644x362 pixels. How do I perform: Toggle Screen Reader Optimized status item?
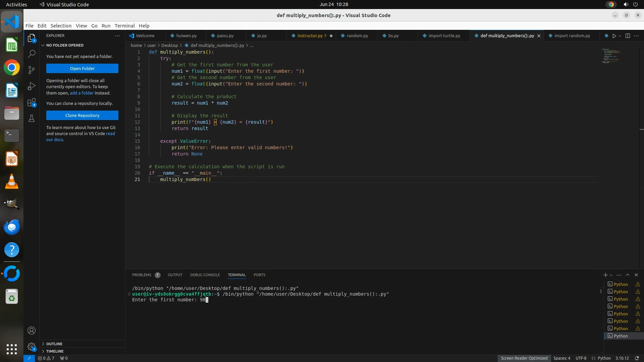[524, 358]
